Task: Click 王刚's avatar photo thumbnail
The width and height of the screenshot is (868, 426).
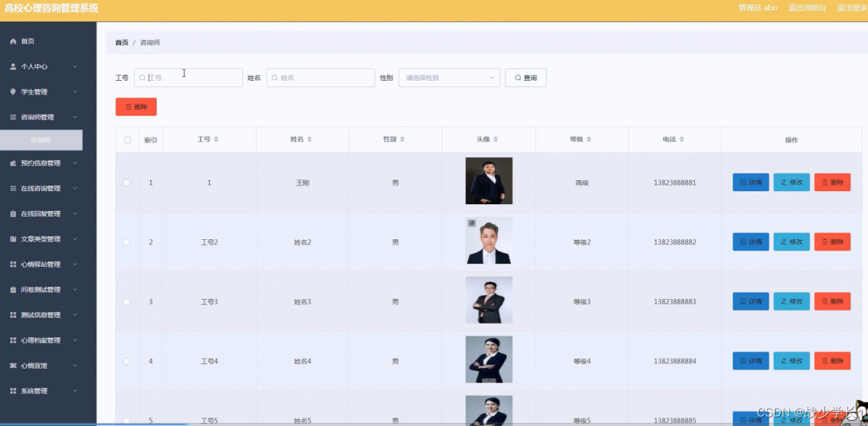Action: [489, 181]
